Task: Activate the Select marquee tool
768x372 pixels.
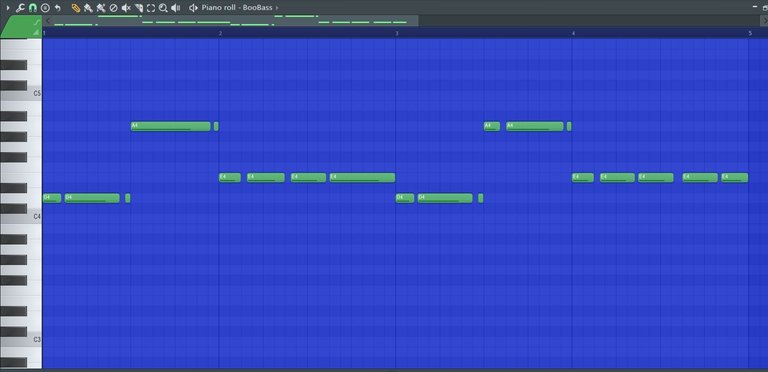Action: pyautogui.click(x=151, y=8)
